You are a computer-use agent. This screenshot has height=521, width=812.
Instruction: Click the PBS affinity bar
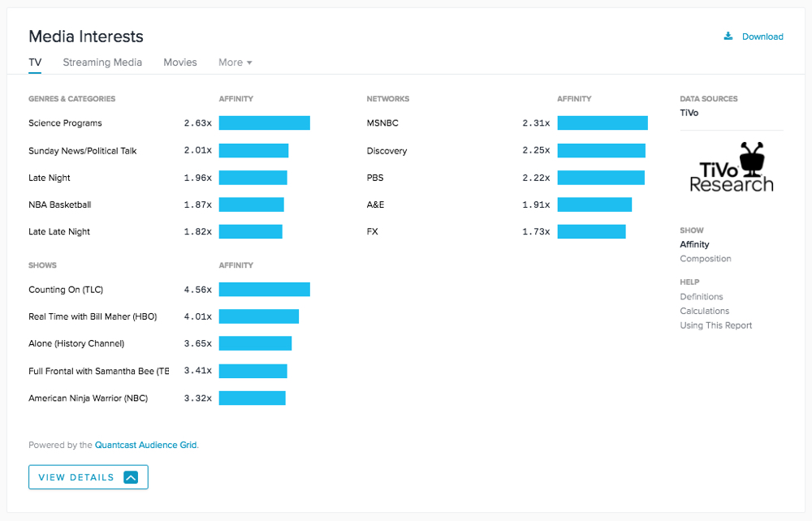coord(601,178)
